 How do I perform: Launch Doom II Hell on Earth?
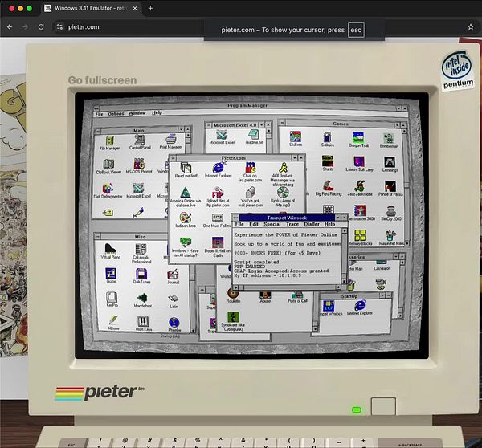pyautogui.click(x=218, y=246)
